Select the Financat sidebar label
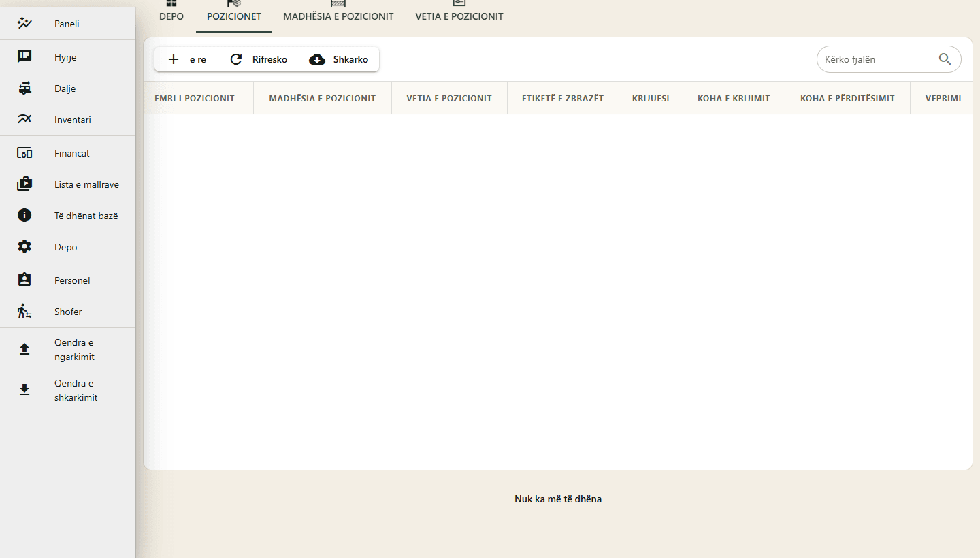The width and height of the screenshot is (980, 558). click(x=72, y=153)
